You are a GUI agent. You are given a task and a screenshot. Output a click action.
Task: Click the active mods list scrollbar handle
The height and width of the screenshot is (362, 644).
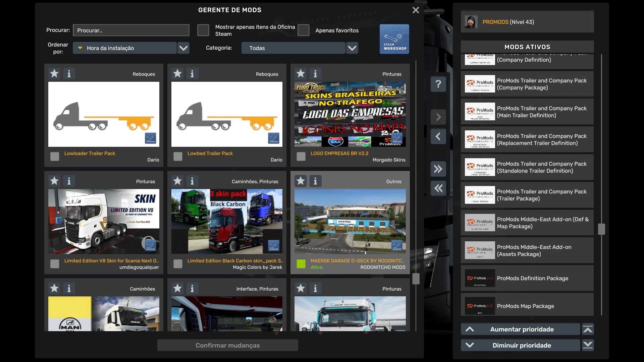pos(601,229)
